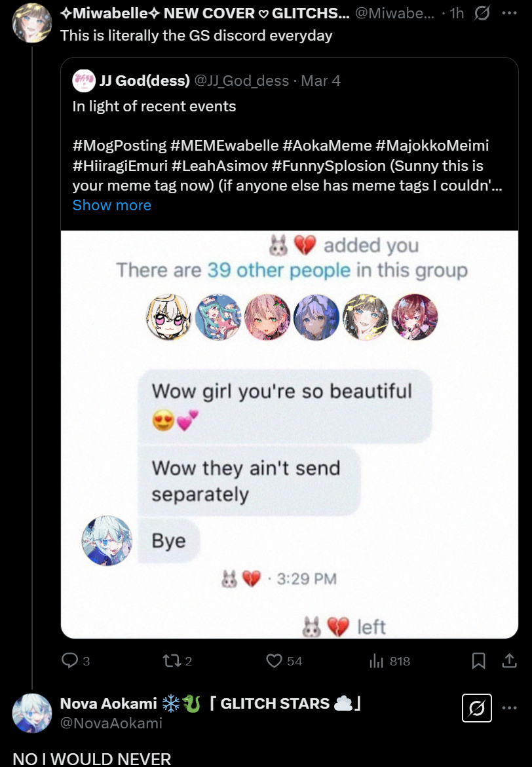Screen dimensions: 532x767
Task: Click the reply icon with 3 replies
Action: point(70,661)
